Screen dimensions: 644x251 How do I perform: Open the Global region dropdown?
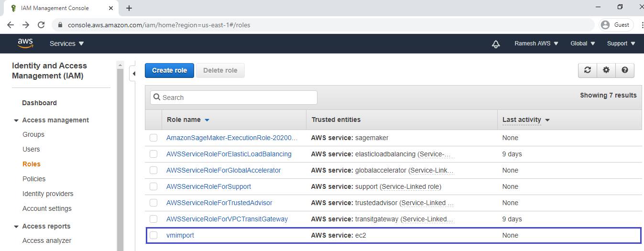click(583, 44)
